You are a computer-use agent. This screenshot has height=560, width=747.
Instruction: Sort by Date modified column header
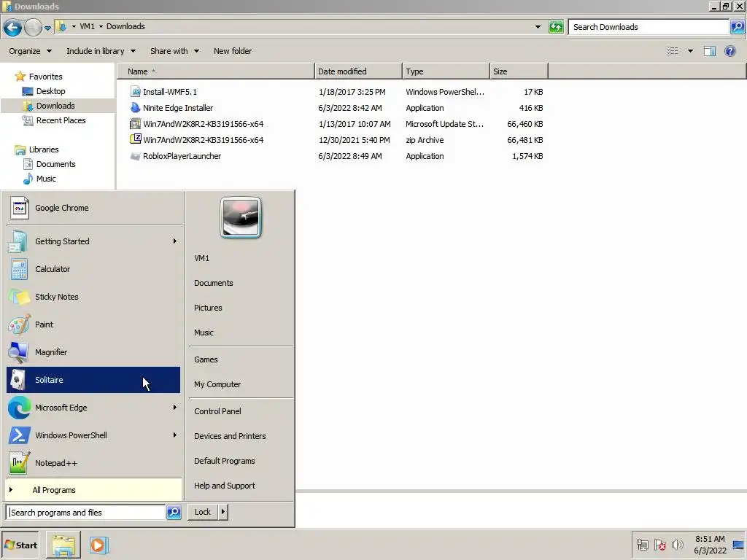358,71
